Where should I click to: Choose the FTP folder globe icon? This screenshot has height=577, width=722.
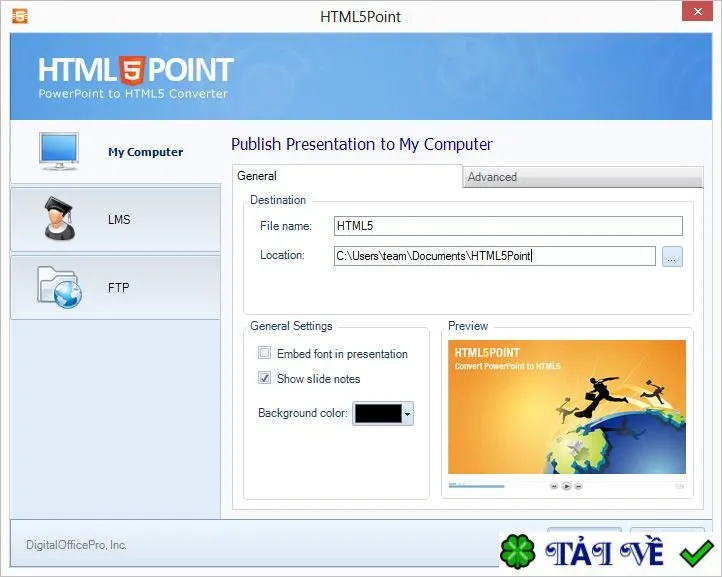tap(59, 287)
